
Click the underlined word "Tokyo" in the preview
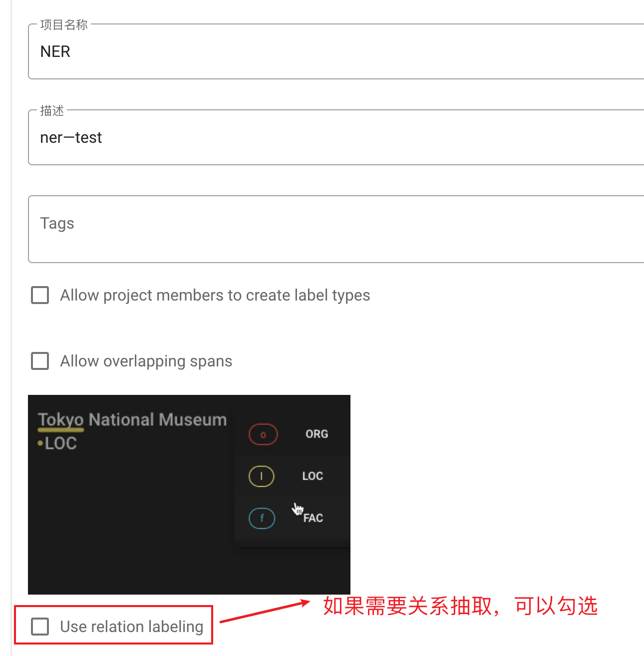[x=61, y=420]
